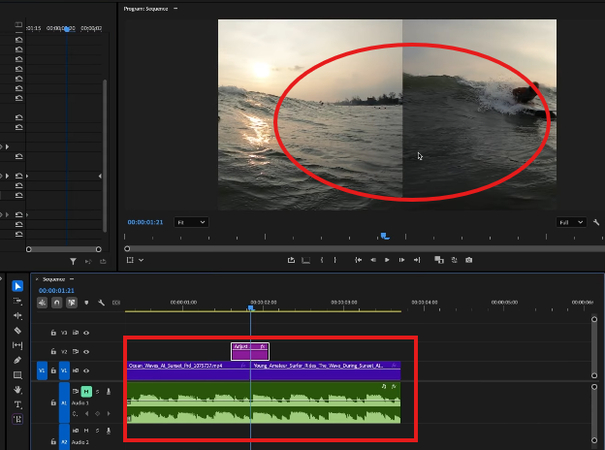
Task: Open Sequence timeline panel menu
Action: click(x=72, y=279)
